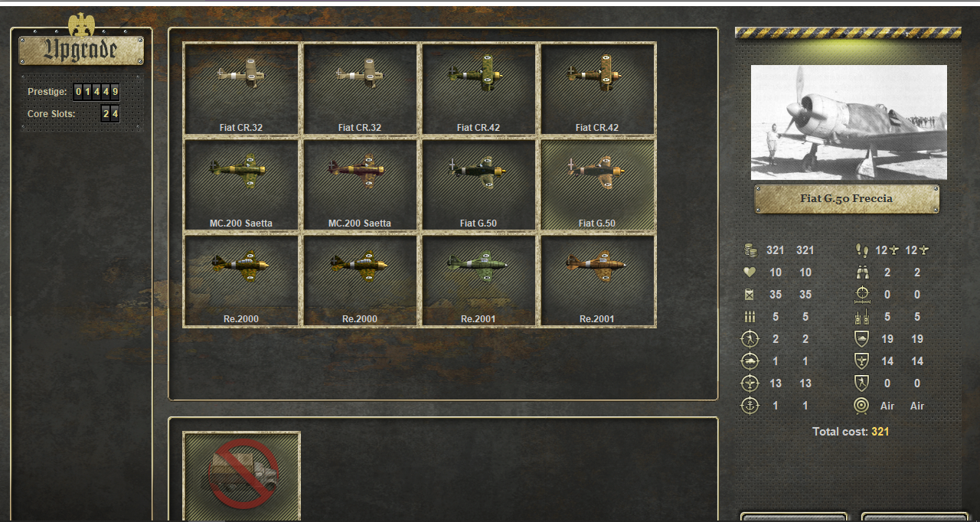Select the highlighted Fiat G.50 tile
The width and height of the screenshot is (980, 522).
[597, 184]
